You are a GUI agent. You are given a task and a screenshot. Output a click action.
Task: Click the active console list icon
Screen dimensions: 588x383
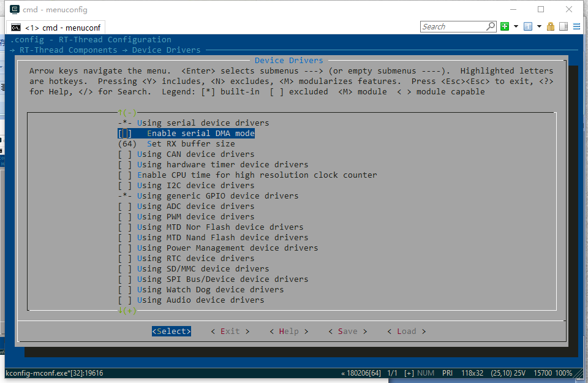click(x=528, y=26)
